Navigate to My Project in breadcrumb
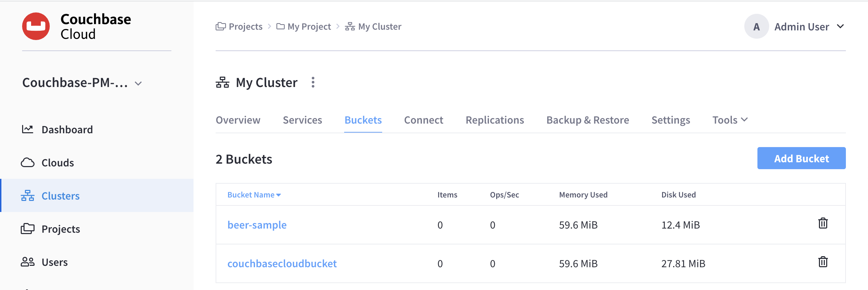The image size is (868, 290). click(309, 27)
